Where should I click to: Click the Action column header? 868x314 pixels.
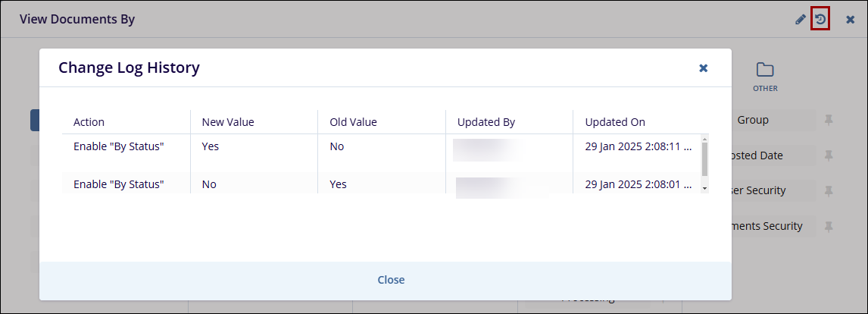[x=89, y=122]
